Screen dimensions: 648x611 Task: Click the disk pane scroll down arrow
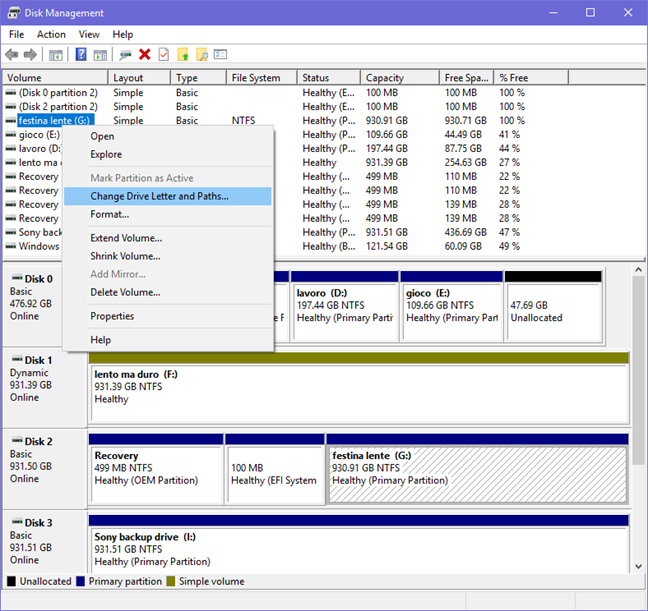click(638, 566)
